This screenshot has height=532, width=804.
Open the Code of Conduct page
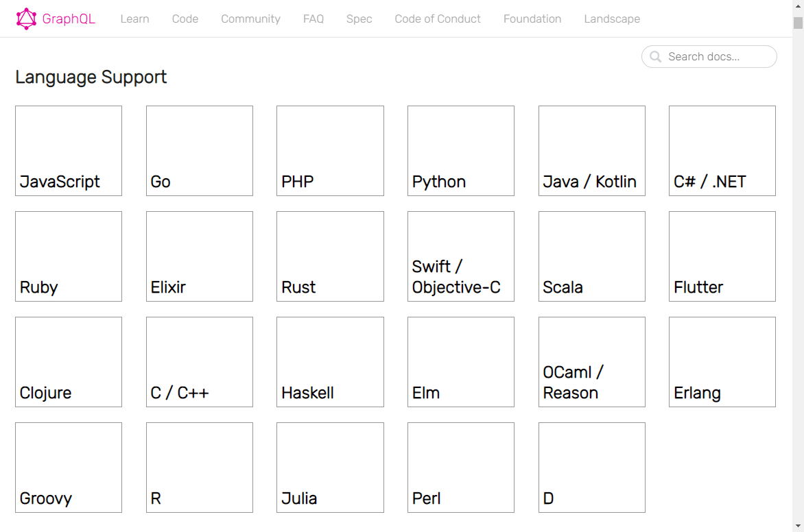point(438,19)
